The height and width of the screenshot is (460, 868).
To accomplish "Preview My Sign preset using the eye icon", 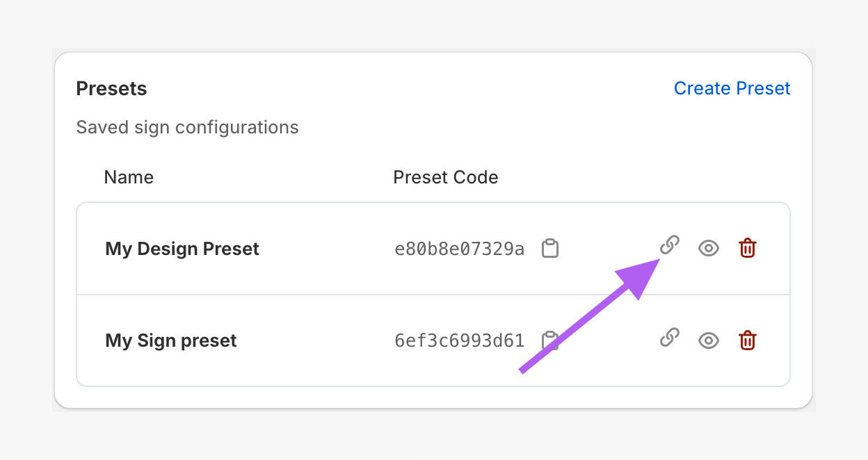I will click(x=708, y=340).
